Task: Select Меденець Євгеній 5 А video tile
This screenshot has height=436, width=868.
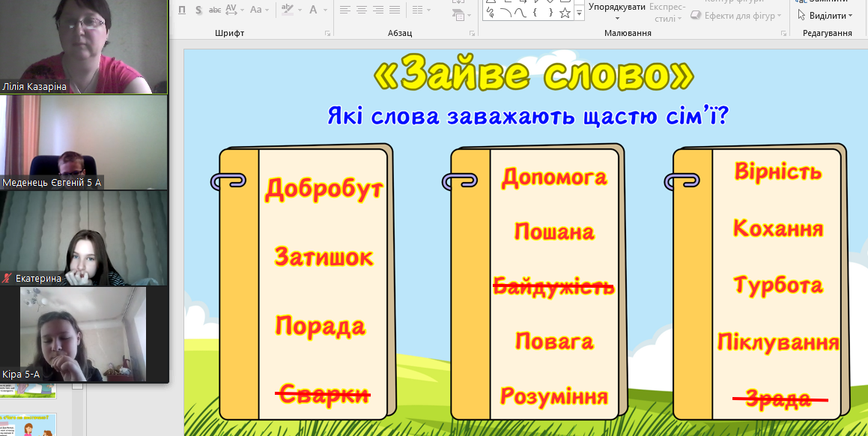Action: [x=84, y=142]
